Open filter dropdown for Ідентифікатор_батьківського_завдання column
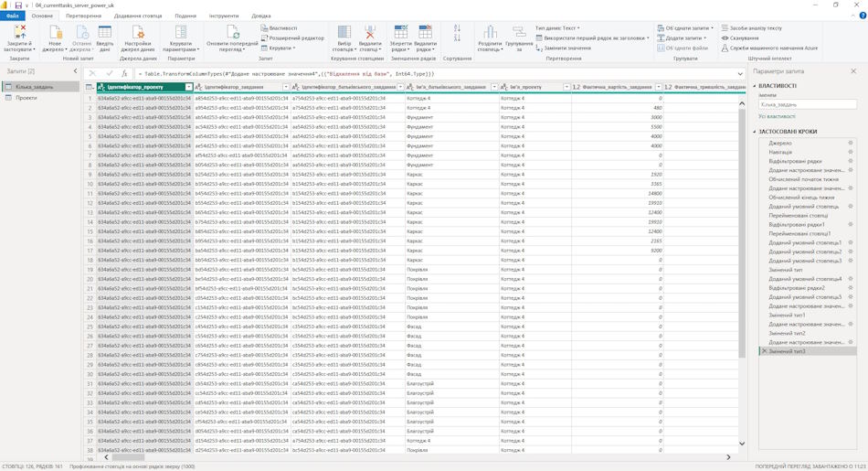 point(400,87)
